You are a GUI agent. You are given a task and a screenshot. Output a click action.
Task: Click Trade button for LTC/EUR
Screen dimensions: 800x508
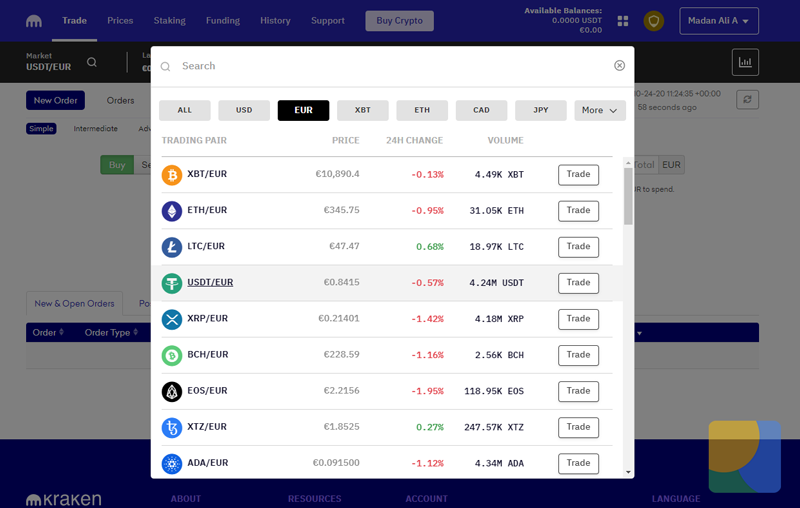[x=579, y=247]
